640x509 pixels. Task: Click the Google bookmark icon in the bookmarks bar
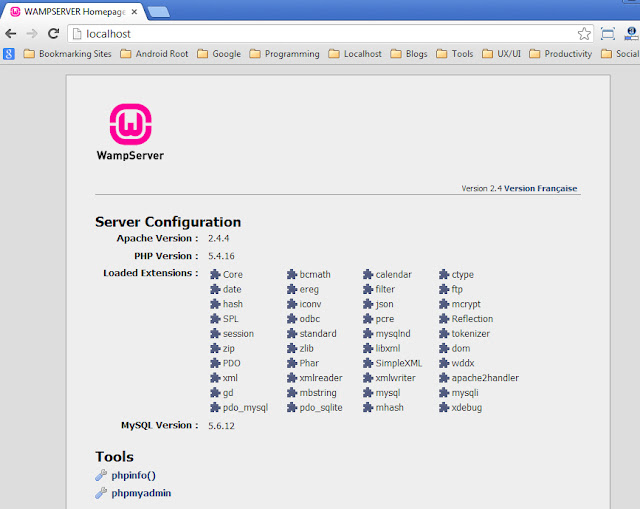[9, 54]
